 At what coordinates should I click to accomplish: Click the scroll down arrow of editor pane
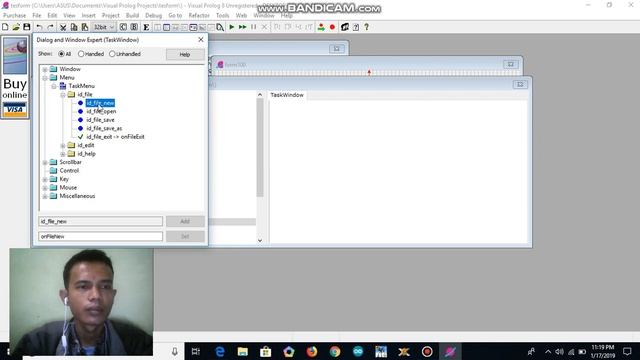(x=260, y=240)
